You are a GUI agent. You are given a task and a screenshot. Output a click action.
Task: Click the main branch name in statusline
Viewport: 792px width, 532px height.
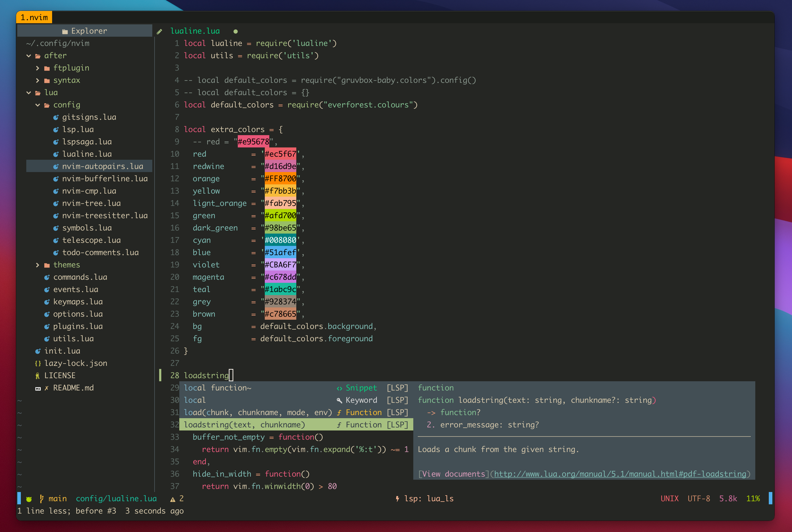pyautogui.click(x=57, y=498)
